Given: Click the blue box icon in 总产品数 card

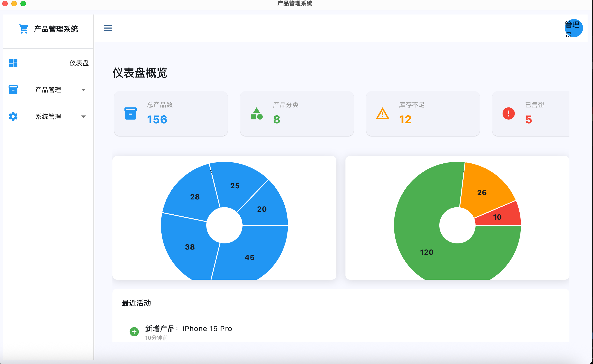Looking at the screenshot, I should pos(131,114).
